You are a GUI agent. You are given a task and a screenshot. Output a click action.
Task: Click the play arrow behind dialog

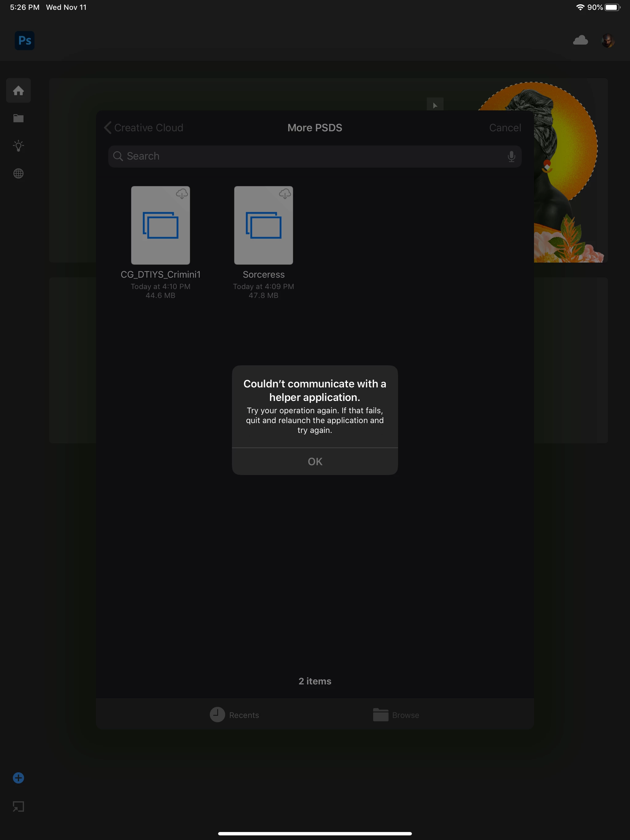click(435, 105)
